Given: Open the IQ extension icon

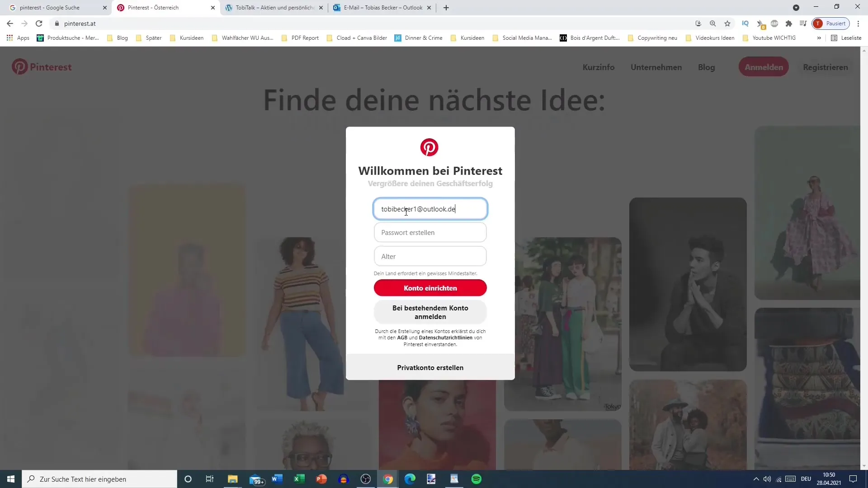Looking at the screenshot, I should pyautogui.click(x=745, y=23).
